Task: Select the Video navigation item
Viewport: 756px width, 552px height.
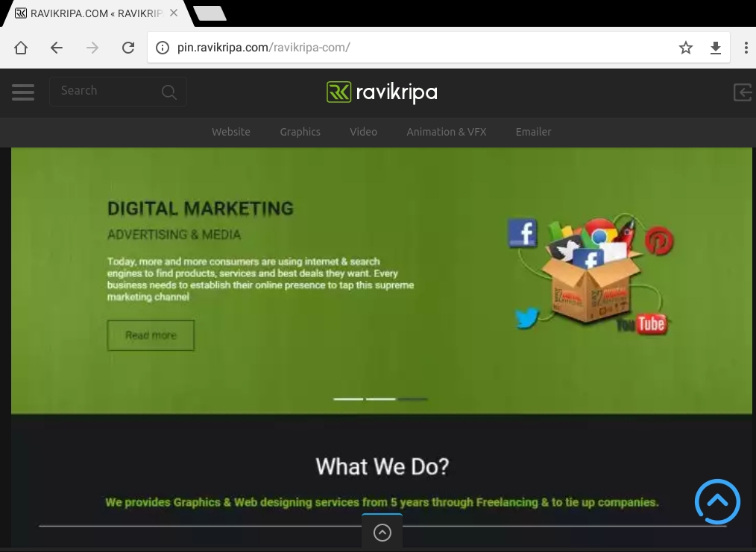Action: 363,132
